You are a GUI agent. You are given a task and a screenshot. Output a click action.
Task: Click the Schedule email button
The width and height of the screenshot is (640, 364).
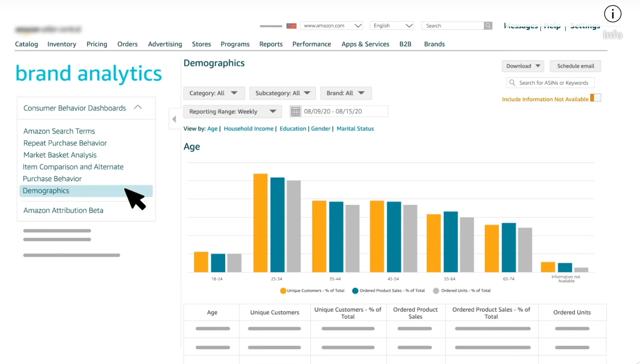click(575, 66)
